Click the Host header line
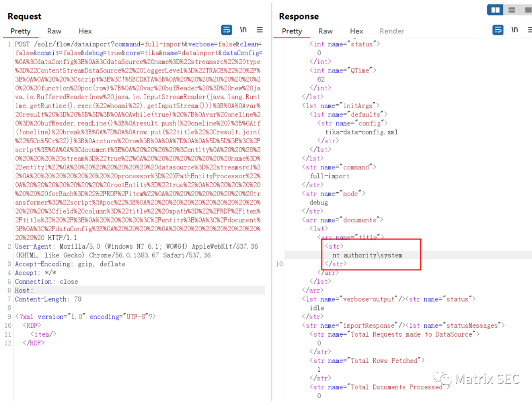 coord(140,291)
